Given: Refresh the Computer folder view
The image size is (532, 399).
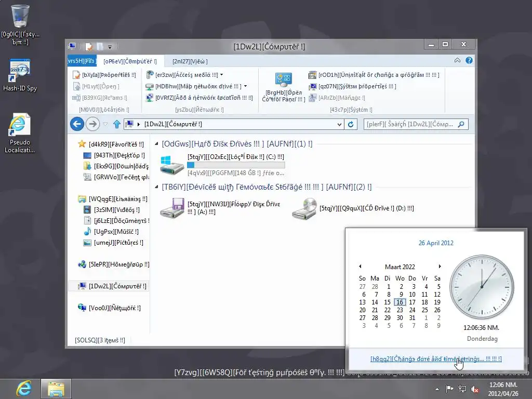Looking at the screenshot, I should 351,124.
